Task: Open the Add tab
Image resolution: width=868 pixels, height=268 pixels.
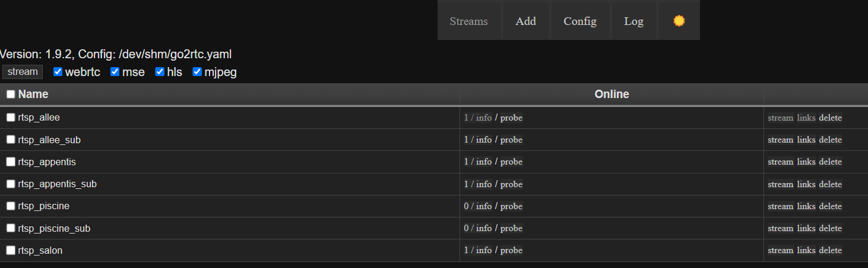Action: pos(525,21)
